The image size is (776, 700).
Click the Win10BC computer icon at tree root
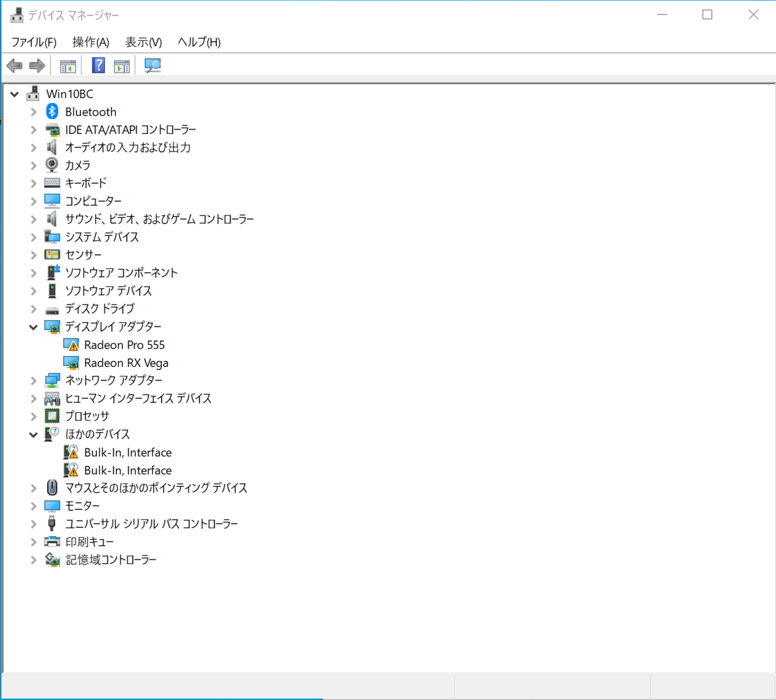(33, 93)
